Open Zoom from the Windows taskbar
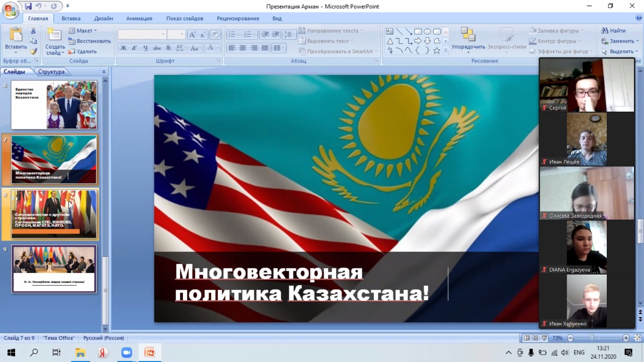This screenshot has width=644, height=362. [126, 352]
